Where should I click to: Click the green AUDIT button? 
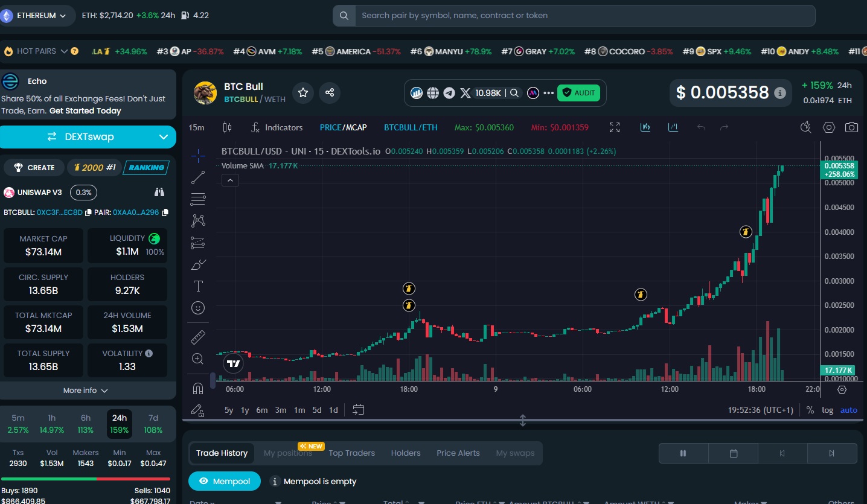[578, 93]
